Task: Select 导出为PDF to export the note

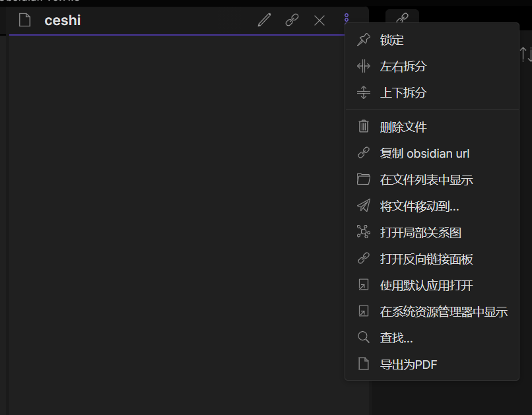Action: click(409, 364)
